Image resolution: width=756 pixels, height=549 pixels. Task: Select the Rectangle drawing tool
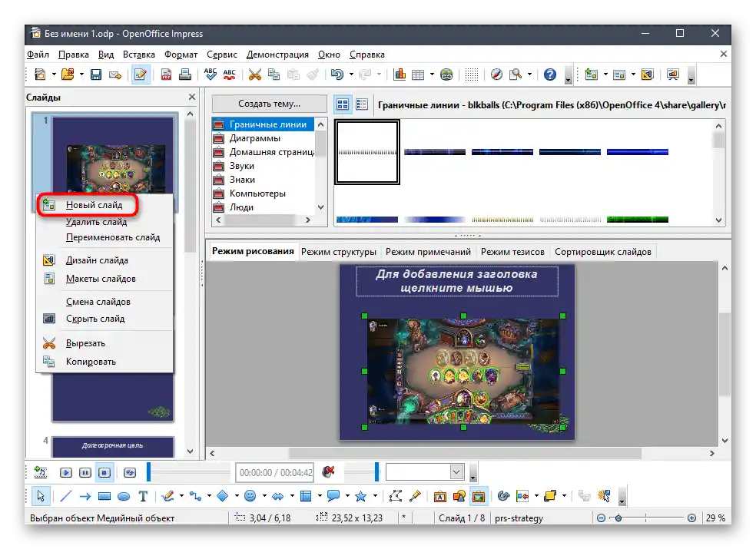point(104,496)
